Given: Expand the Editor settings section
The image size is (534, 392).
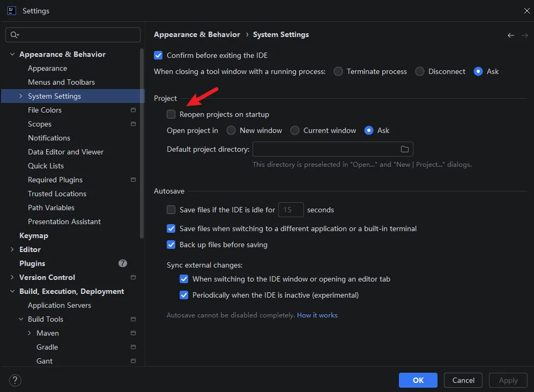Looking at the screenshot, I should pos(12,249).
